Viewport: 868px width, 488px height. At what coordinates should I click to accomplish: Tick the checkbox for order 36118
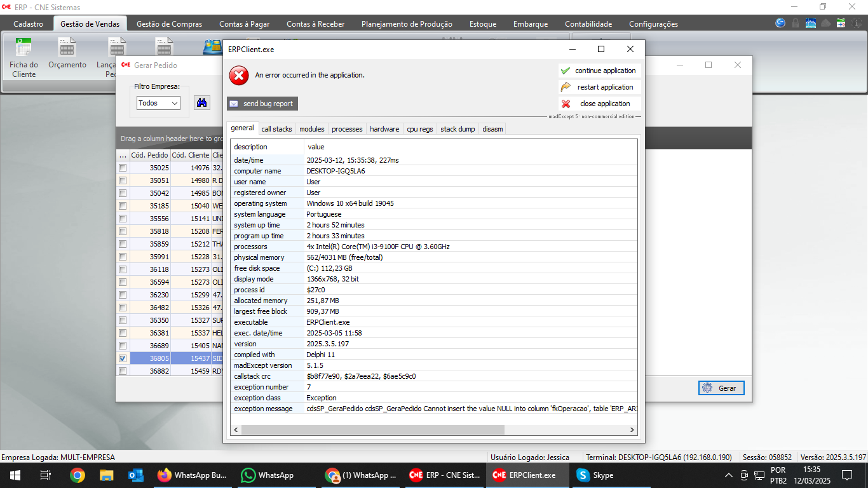pyautogui.click(x=123, y=269)
